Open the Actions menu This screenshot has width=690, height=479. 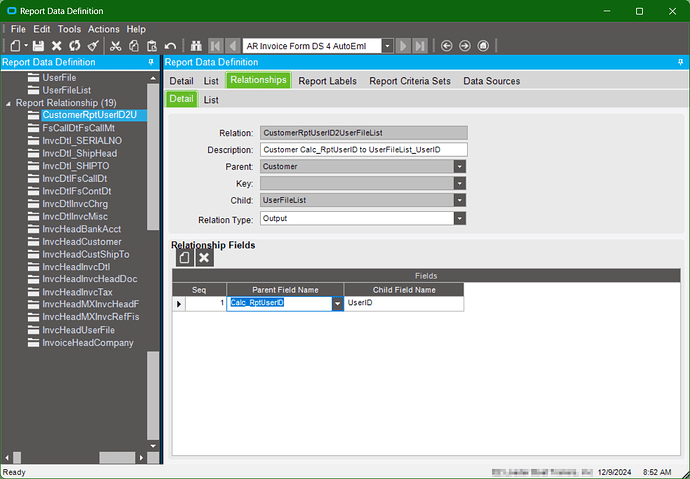pyautogui.click(x=103, y=29)
